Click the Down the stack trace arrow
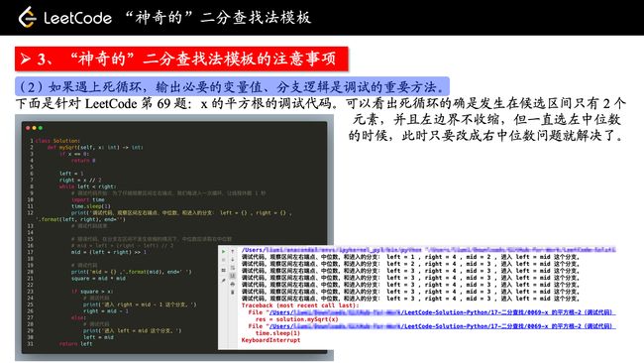The image size is (644, 363). 233,260
